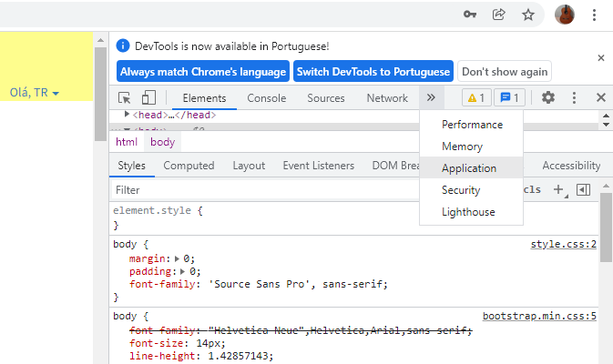
Task: Open the DevTools customize three-dot menu
Action: click(x=574, y=97)
